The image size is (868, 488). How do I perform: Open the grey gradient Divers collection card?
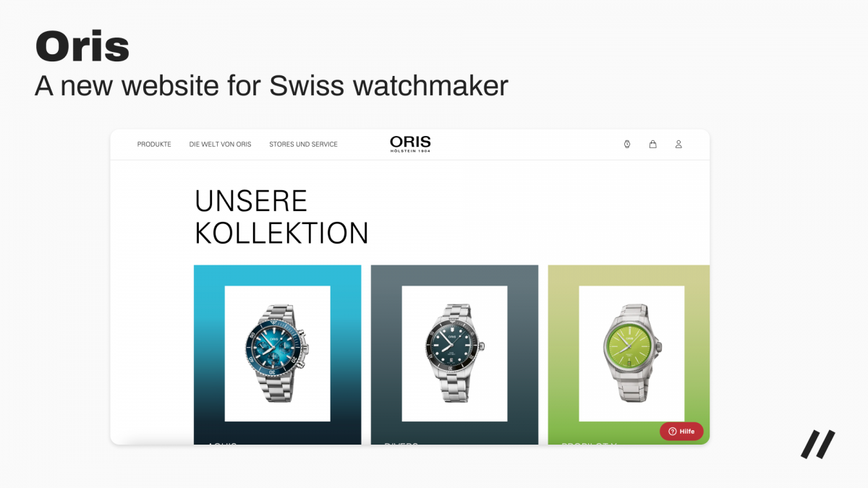coord(454,354)
